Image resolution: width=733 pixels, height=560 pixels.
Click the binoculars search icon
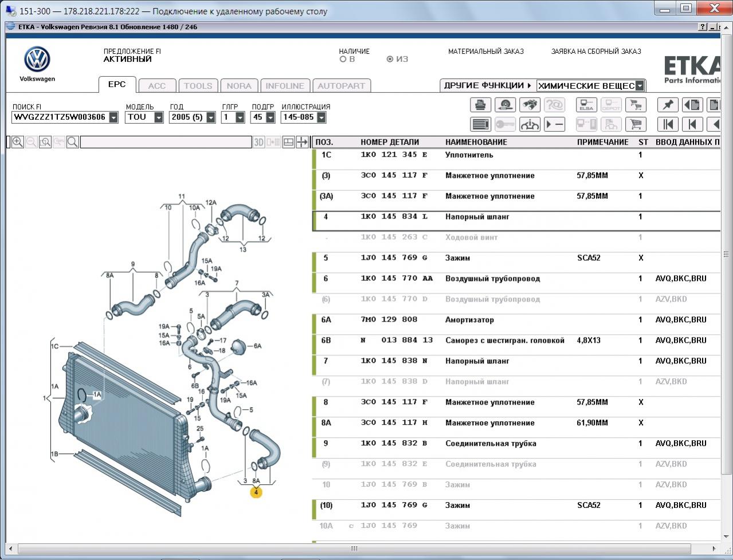click(x=530, y=105)
